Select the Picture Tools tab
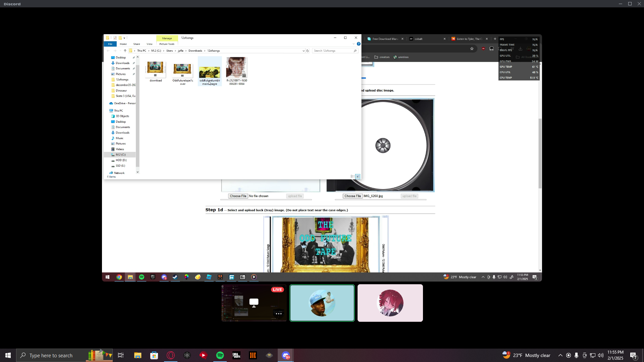This screenshot has height=362, width=644. (x=167, y=44)
